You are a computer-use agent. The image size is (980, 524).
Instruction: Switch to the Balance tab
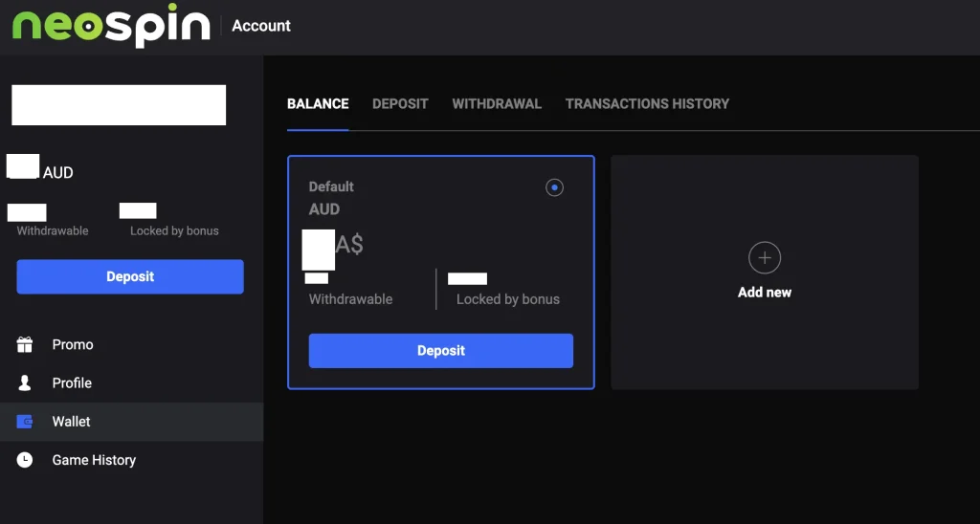coord(318,103)
